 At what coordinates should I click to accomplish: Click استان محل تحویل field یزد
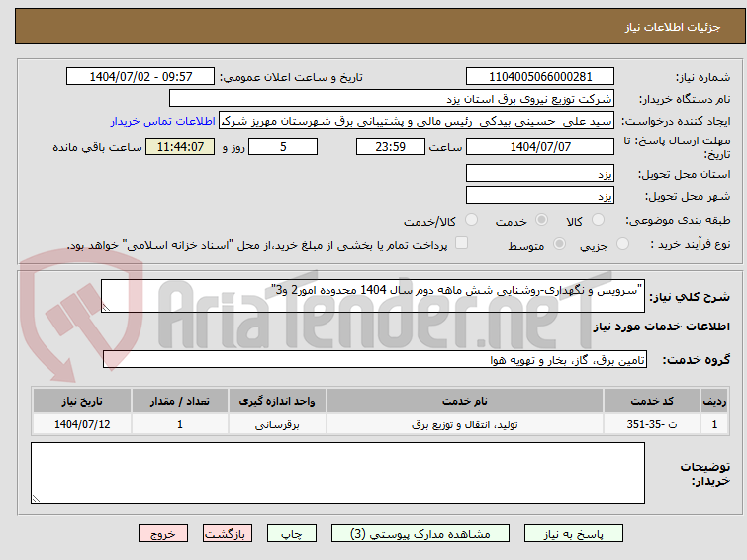[x=540, y=173]
